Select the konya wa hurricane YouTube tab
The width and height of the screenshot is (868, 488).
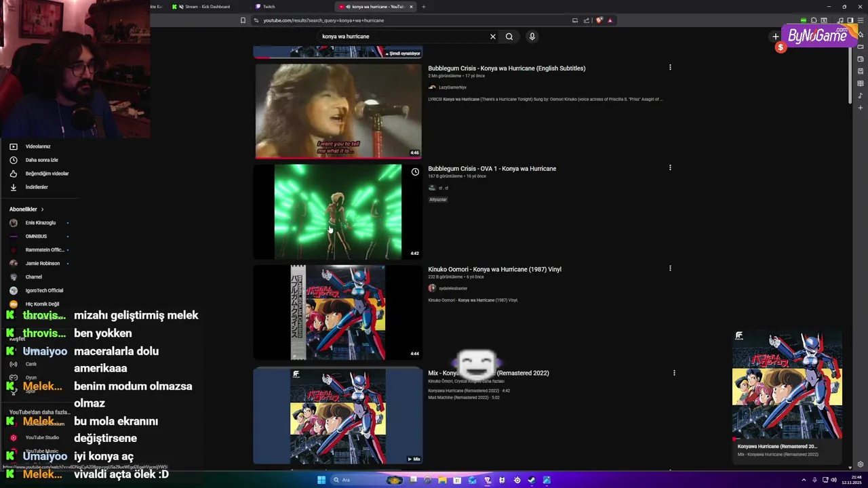pyautogui.click(x=374, y=7)
